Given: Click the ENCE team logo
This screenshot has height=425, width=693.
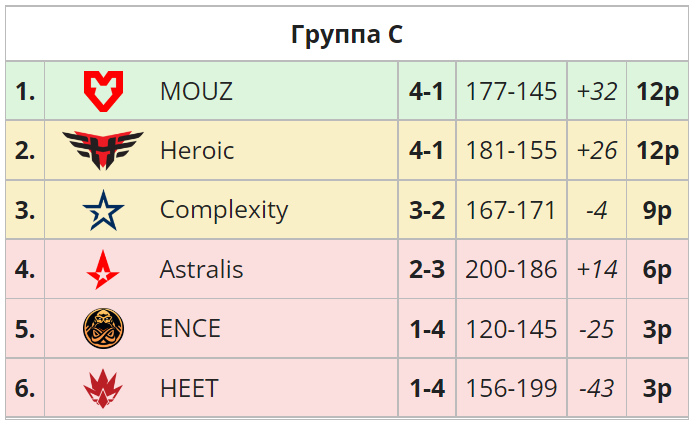Looking at the screenshot, I should [103, 328].
